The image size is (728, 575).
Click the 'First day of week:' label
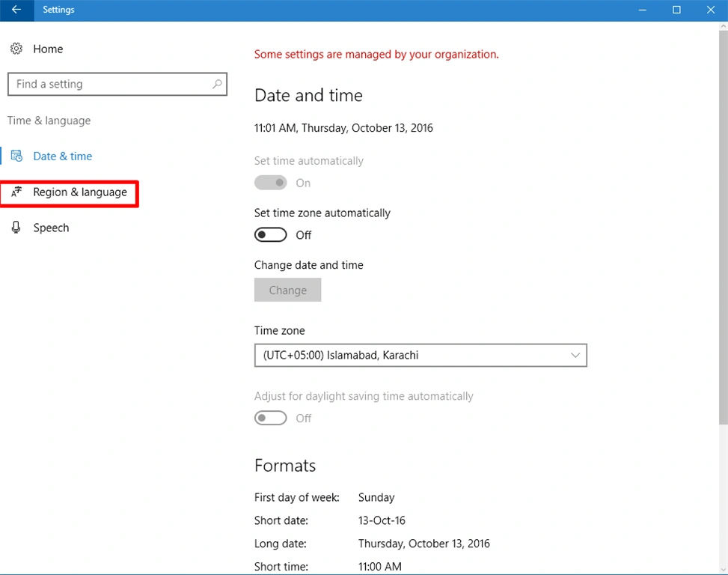297,497
